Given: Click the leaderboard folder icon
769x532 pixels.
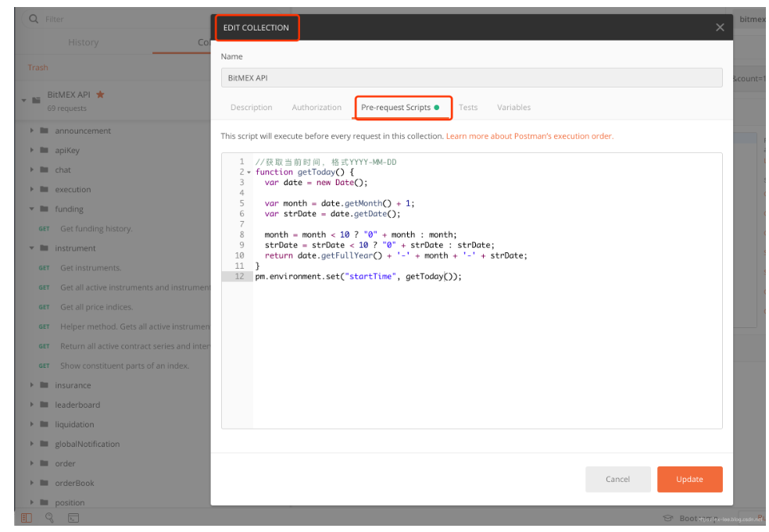Looking at the screenshot, I should (x=44, y=405).
